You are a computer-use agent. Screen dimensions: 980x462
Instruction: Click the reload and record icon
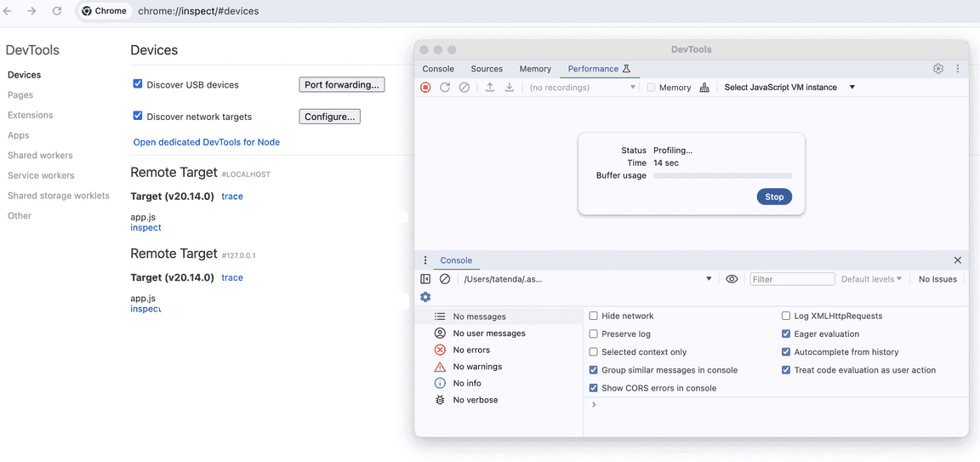(445, 88)
